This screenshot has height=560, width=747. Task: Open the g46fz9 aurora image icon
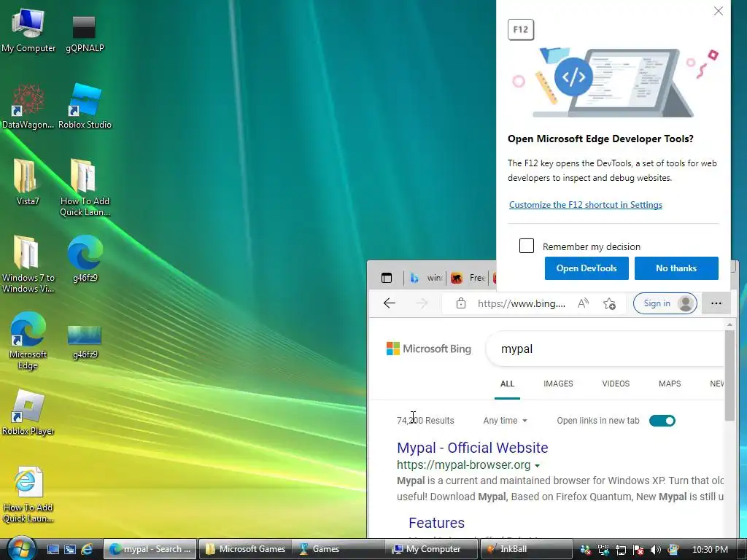click(x=85, y=341)
